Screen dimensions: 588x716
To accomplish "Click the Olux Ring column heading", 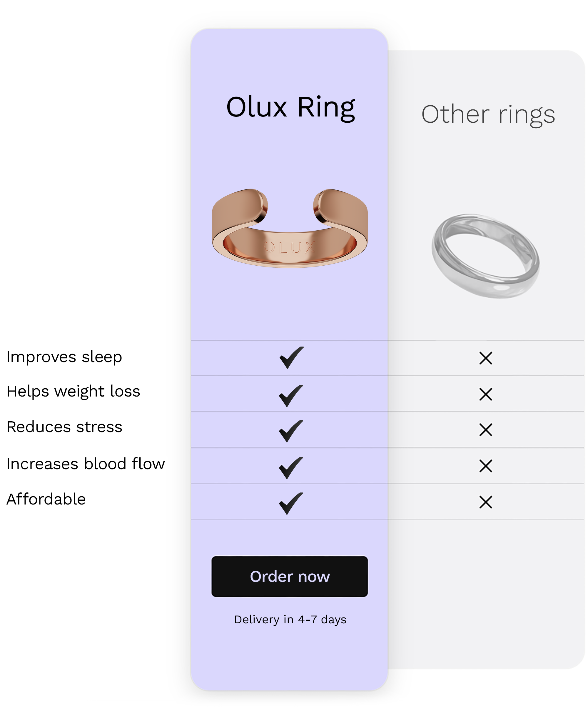I will (x=290, y=107).
